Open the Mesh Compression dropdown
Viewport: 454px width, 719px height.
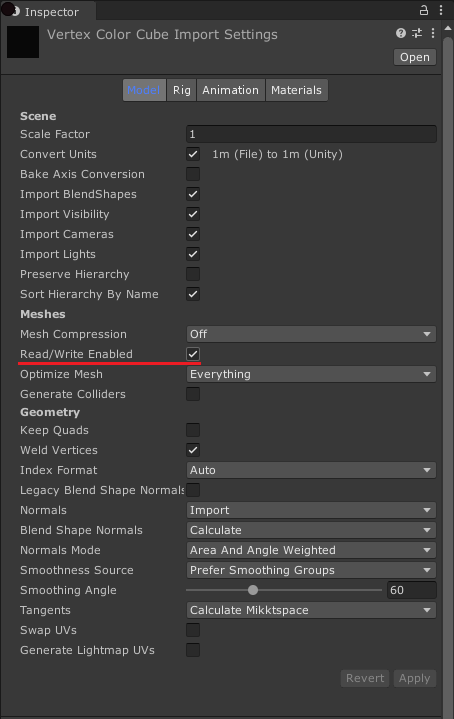[x=311, y=334]
